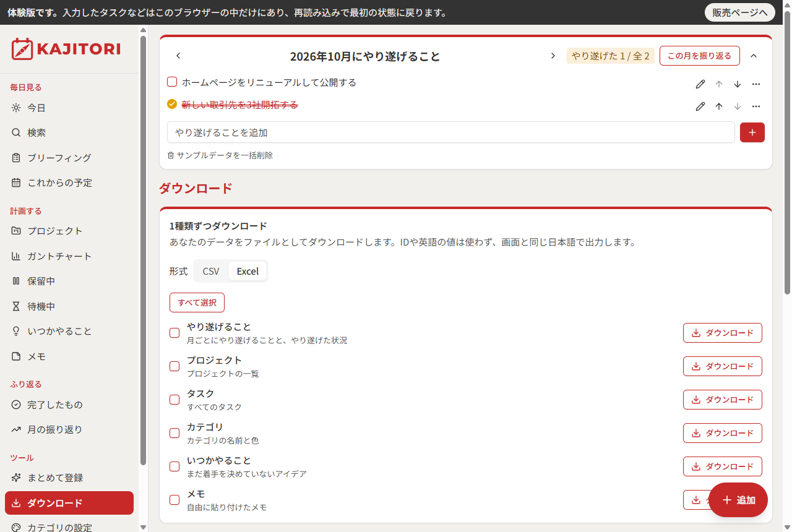Image resolution: width=792 pixels, height=532 pixels.
Task: Open いつかやること in the sidebar
Action: tap(69, 331)
